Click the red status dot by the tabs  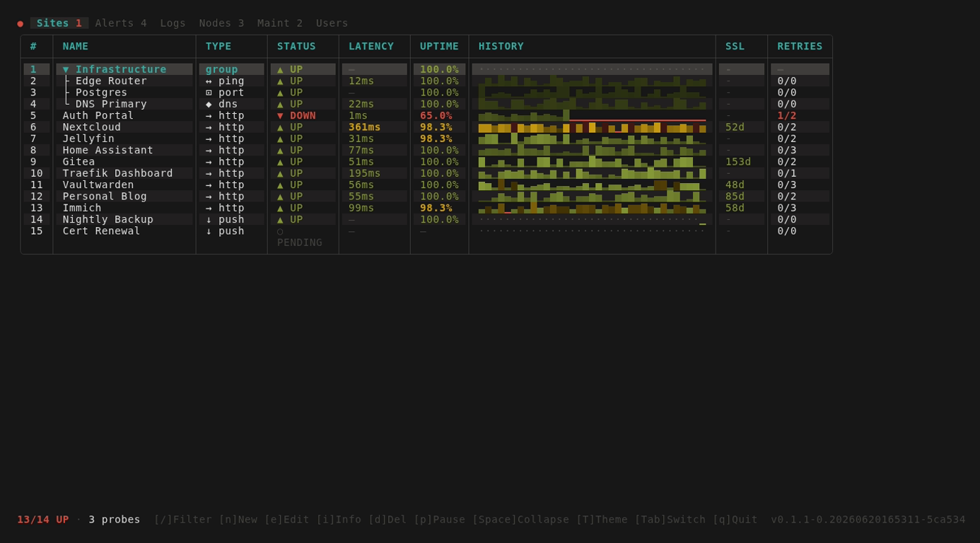pos(21,23)
